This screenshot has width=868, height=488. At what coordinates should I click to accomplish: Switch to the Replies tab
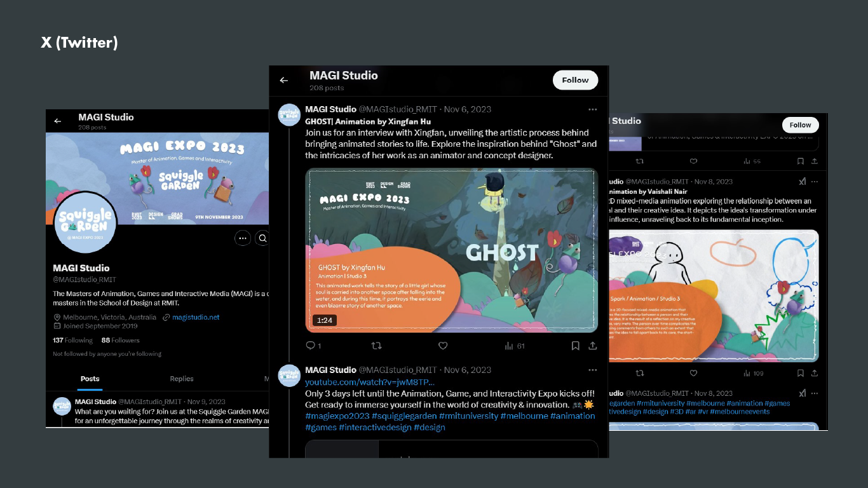[x=182, y=379]
